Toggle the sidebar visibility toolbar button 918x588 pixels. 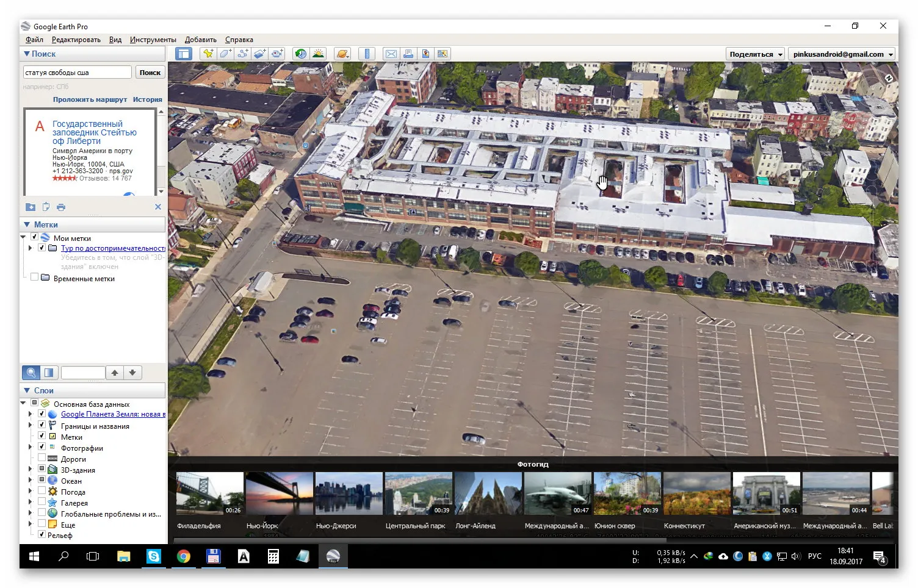183,54
